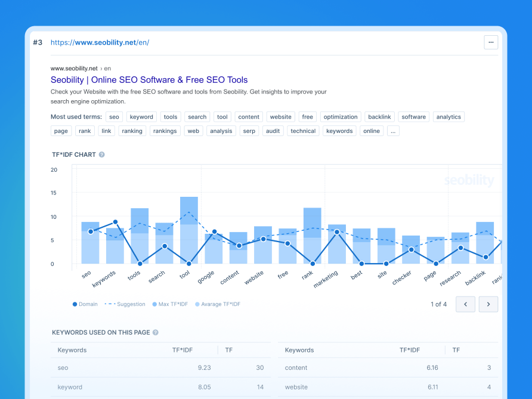Go to previous chart page arrow
This screenshot has height=399, width=532.
(465, 304)
